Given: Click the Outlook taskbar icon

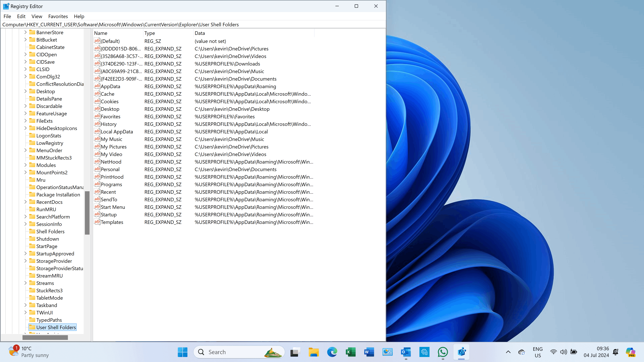Looking at the screenshot, I should (x=406, y=352).
